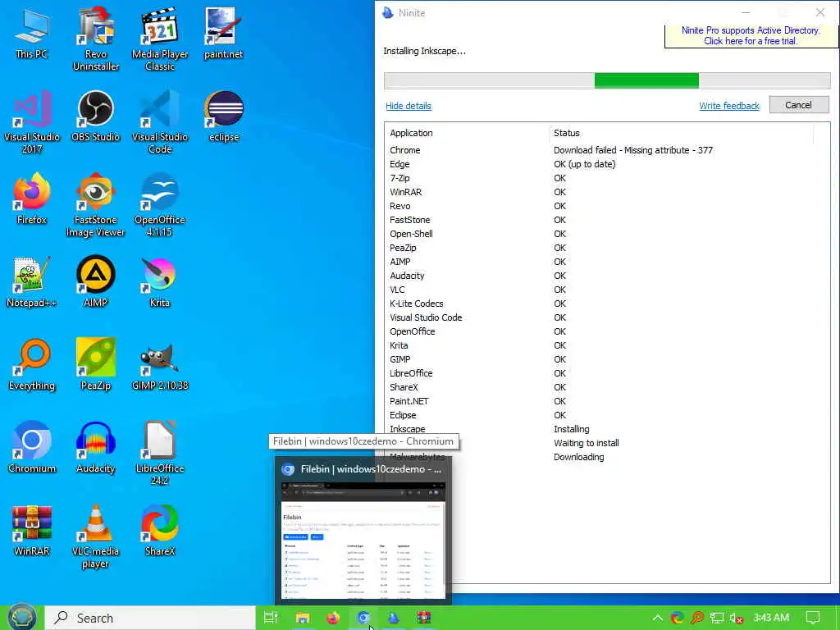This screenshot has width=840, height=630.
Task: Select the WinRAR desktop shortcut
Action: coord(32,531)
